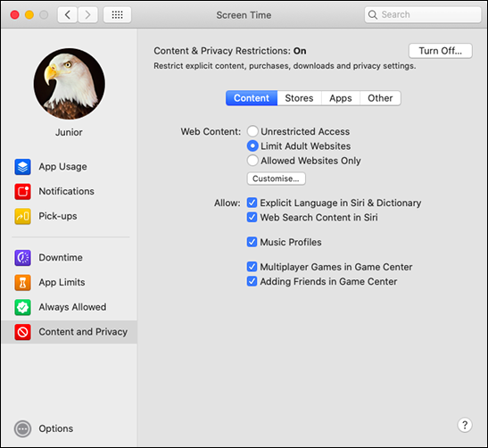Open App Limits label in sidebar
This screenshot has width=488, height=448.
[62, 282]
